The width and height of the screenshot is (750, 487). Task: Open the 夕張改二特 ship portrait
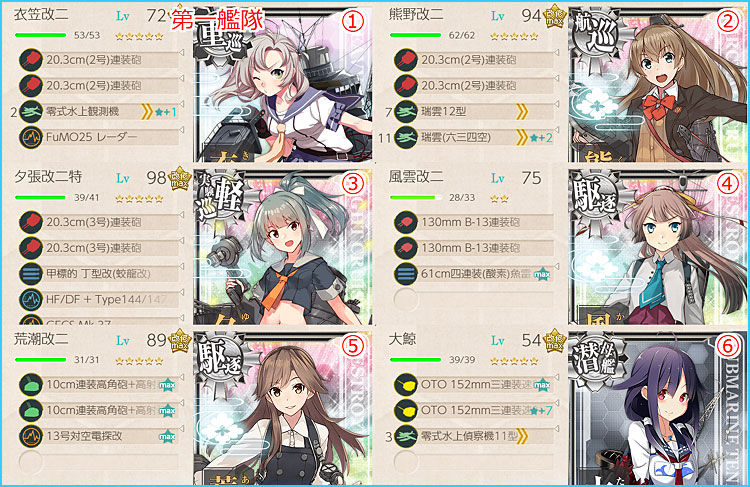[x=283, y=247]
